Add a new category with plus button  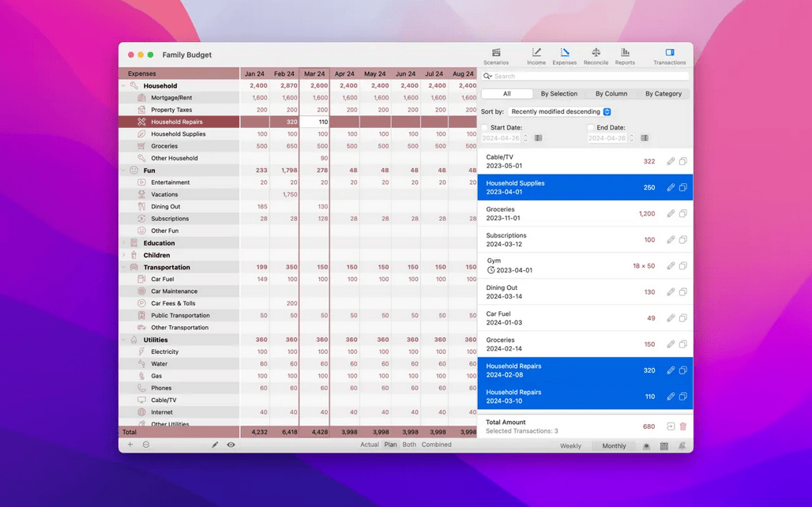click(130, 445)
